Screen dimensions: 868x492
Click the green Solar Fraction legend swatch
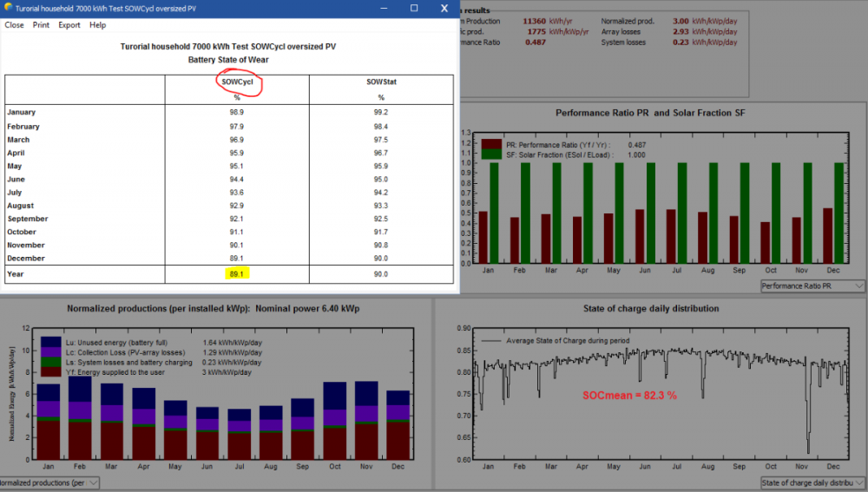492,154
